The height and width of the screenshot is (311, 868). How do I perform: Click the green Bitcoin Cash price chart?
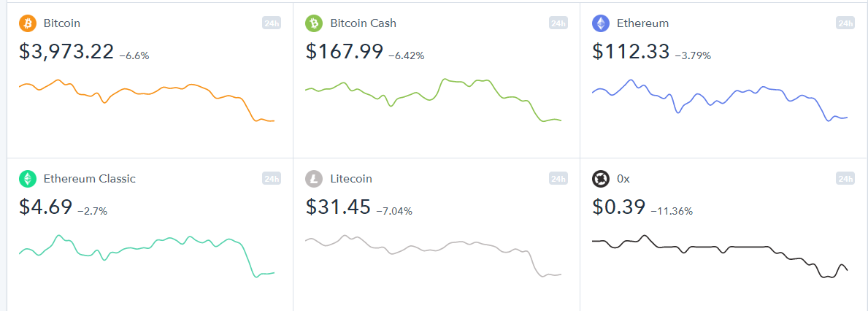[x=434, y=99]
